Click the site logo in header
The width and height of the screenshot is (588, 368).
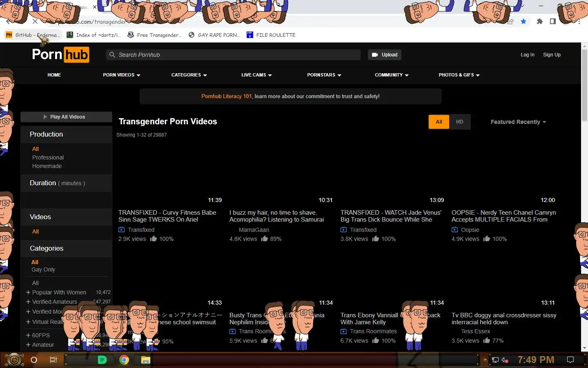60,54
